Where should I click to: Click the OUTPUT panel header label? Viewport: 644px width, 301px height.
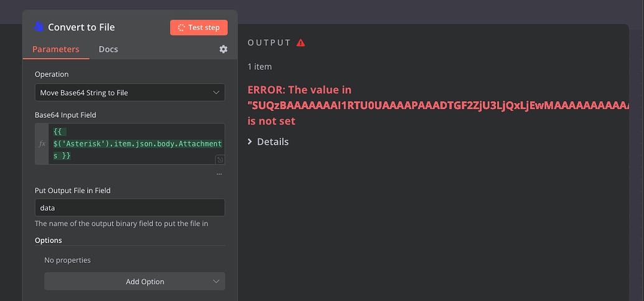[x=269, y=43]
